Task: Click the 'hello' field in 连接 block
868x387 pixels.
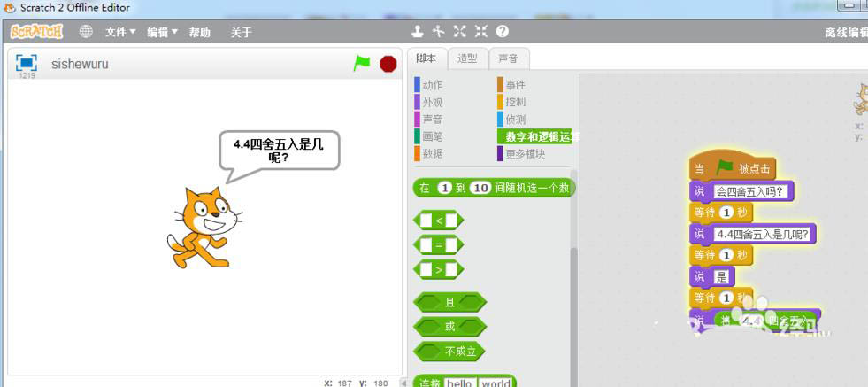Action: (459, 383)
